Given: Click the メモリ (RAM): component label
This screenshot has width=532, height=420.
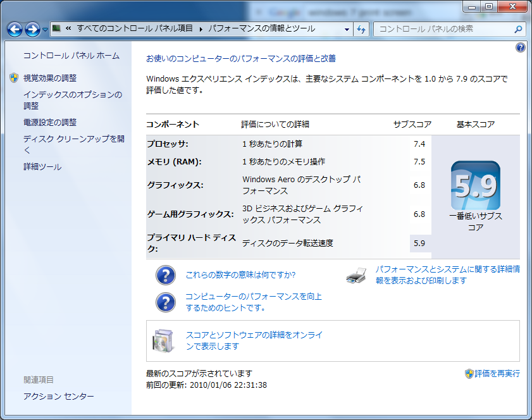Looking at the screenshot, I should (175, 162).
